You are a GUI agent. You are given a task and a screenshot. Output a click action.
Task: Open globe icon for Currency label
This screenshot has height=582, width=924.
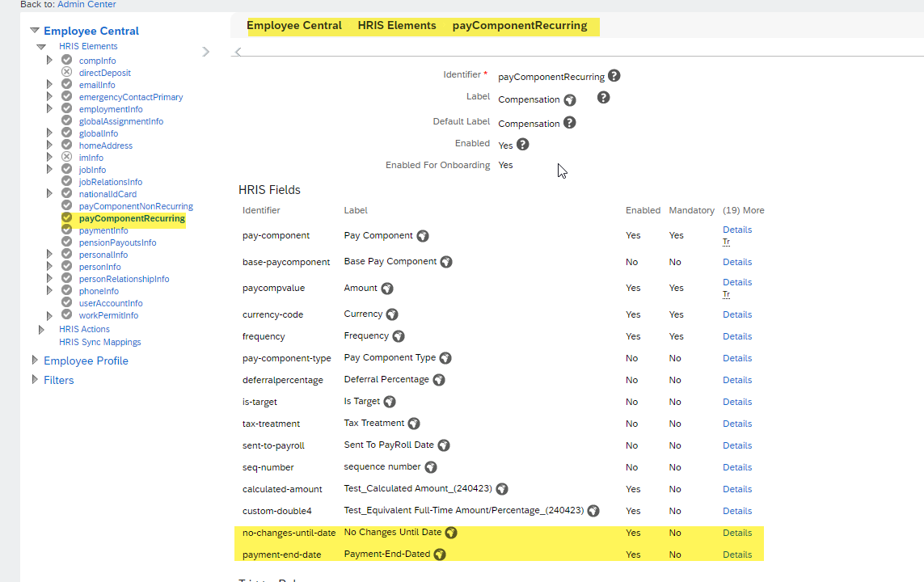pos(392,314)
